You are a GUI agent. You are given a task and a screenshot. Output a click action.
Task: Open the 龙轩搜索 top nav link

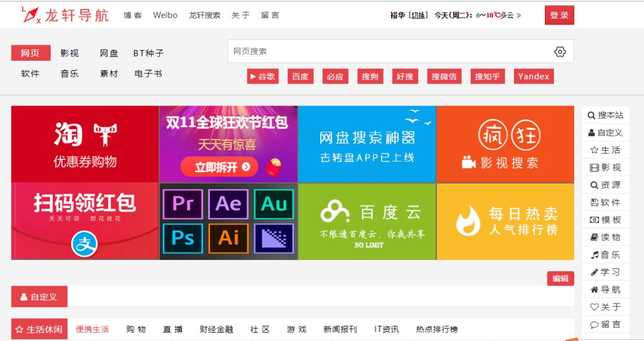tap(205, 15)
